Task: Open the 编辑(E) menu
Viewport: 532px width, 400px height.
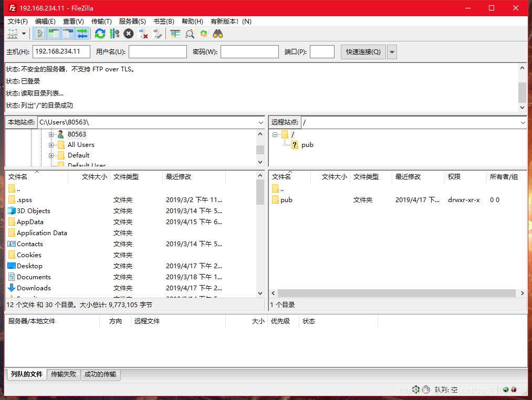Action: pos(46,22)
